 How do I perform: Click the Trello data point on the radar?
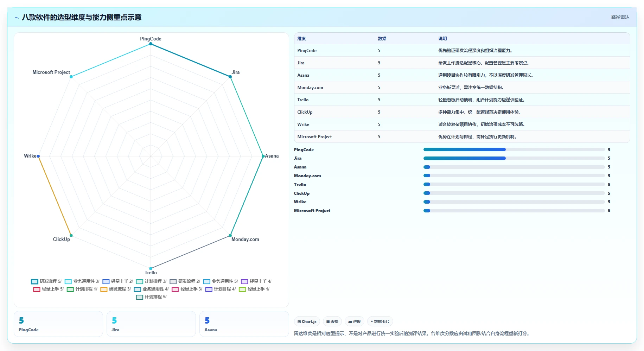pos(151,268)
